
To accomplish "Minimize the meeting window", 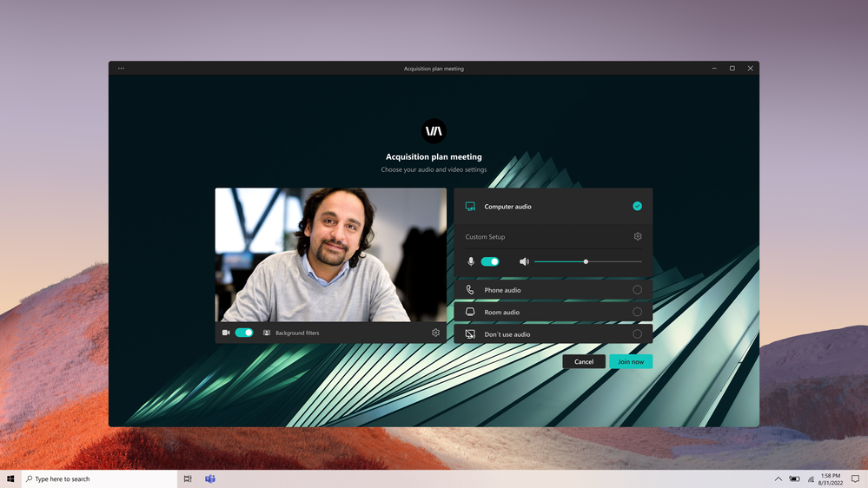I will (714, 68).
